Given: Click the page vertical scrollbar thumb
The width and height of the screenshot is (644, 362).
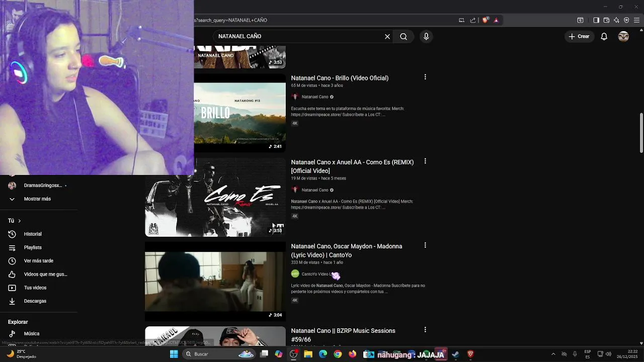Looking at the screenshot, I should 641,133.
